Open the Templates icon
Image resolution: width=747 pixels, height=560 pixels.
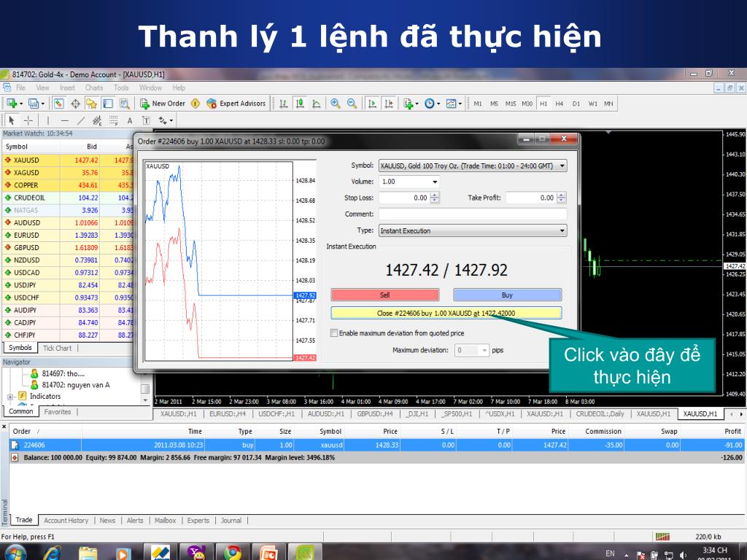coord(452,104)
